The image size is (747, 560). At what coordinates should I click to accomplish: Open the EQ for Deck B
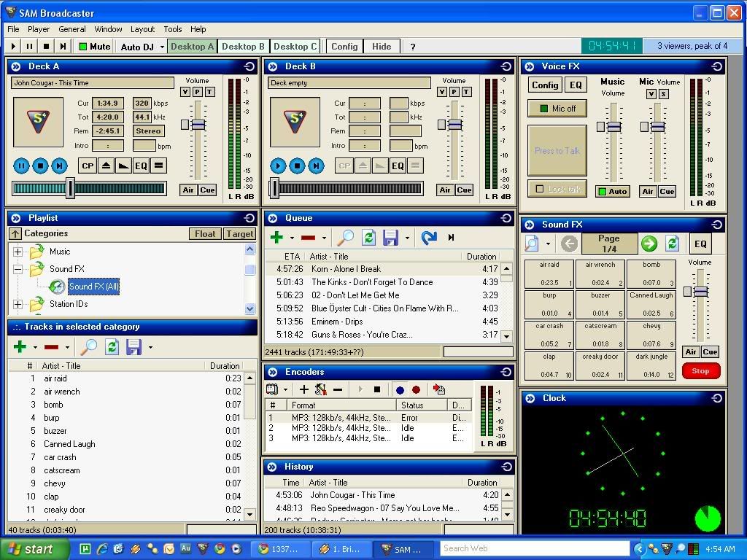click(x=398, y=166)
